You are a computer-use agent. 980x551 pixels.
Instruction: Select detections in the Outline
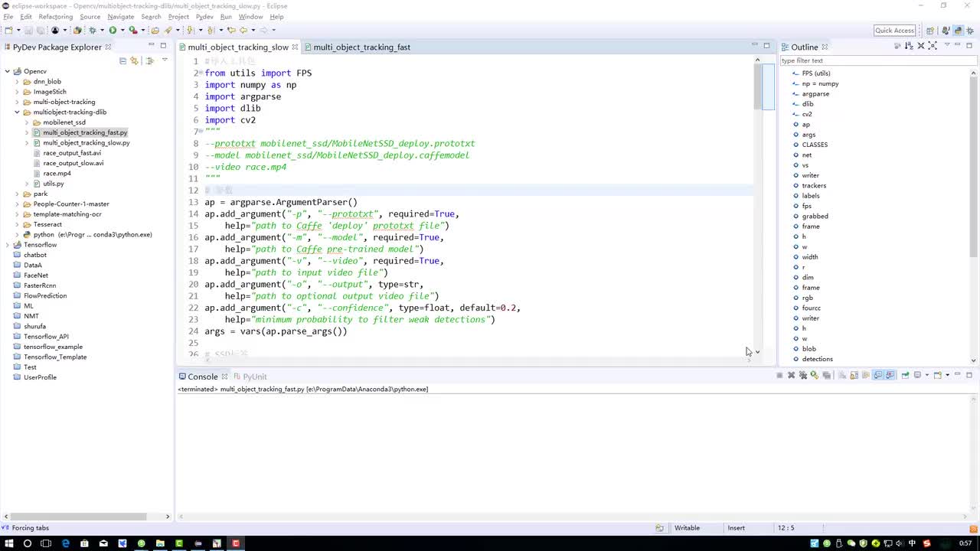pos(817,359)
